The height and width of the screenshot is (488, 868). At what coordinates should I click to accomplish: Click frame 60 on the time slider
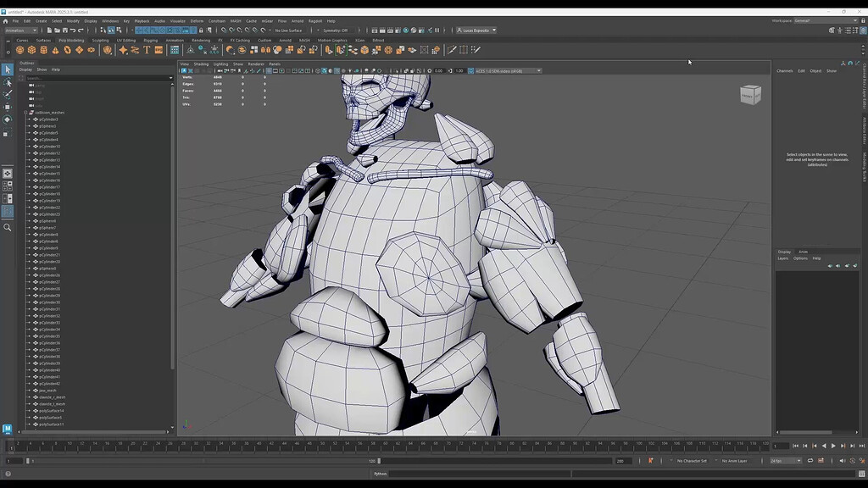click(386, 445)
